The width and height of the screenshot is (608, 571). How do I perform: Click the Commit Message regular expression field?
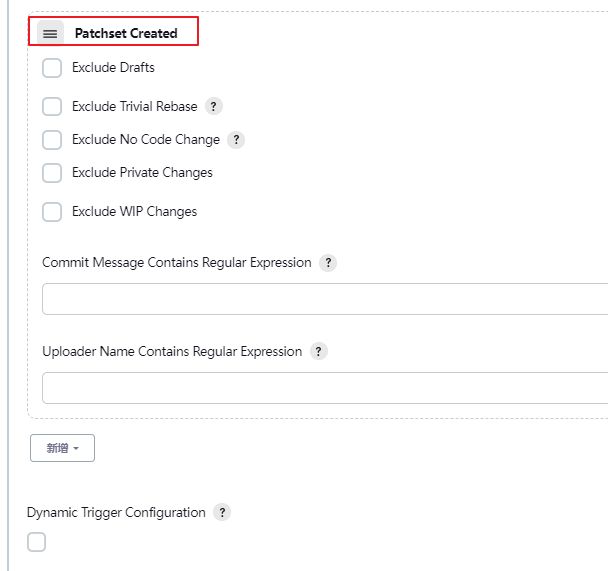click(x=325, y=299)
